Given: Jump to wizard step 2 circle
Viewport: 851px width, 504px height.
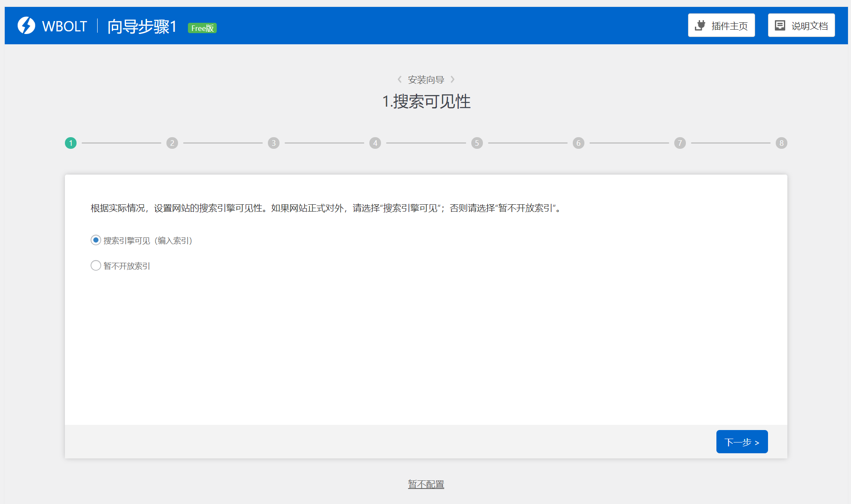Looking at the screenshot, I should (172, 143).
